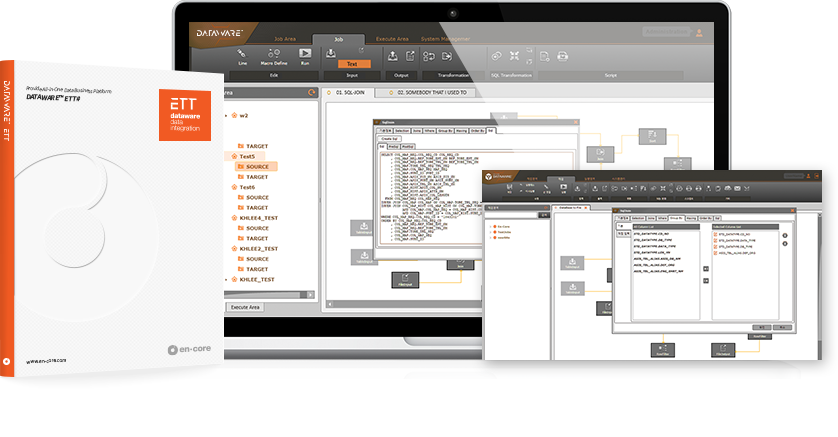Click the Execute Area button below tree
Viewport: 838px width, 437px height.
[x=245, y=307]
